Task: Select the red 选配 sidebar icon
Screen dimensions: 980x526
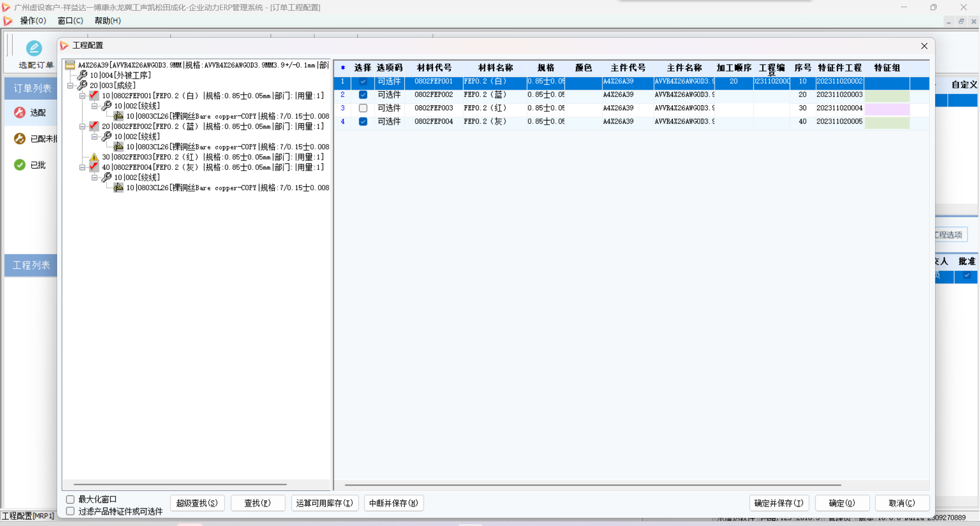Action: [x=20, y=112]
